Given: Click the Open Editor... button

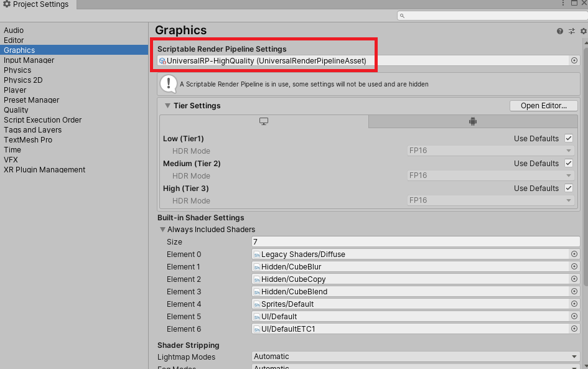Looking at the screenshot, I should pos(543,106).
